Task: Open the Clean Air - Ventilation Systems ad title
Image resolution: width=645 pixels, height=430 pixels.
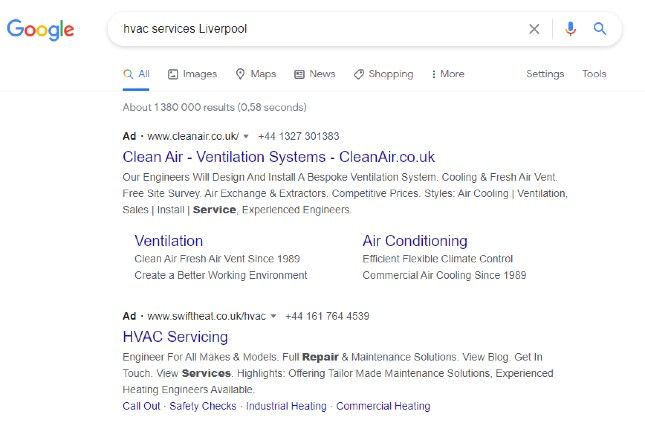Action: click(x=278, y=157)
